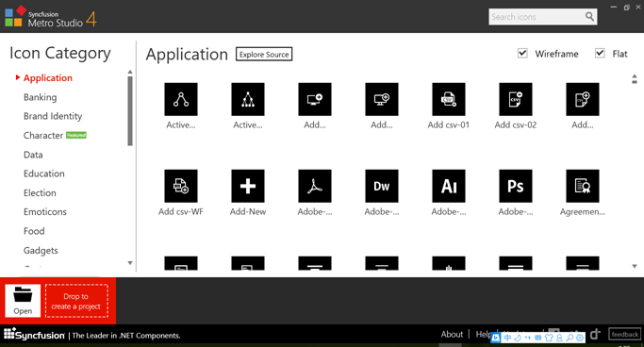This screenshot has width=644, height=347.
Task: Choose the Adobe Illustrator Ai icon
Action: (449, 186)
